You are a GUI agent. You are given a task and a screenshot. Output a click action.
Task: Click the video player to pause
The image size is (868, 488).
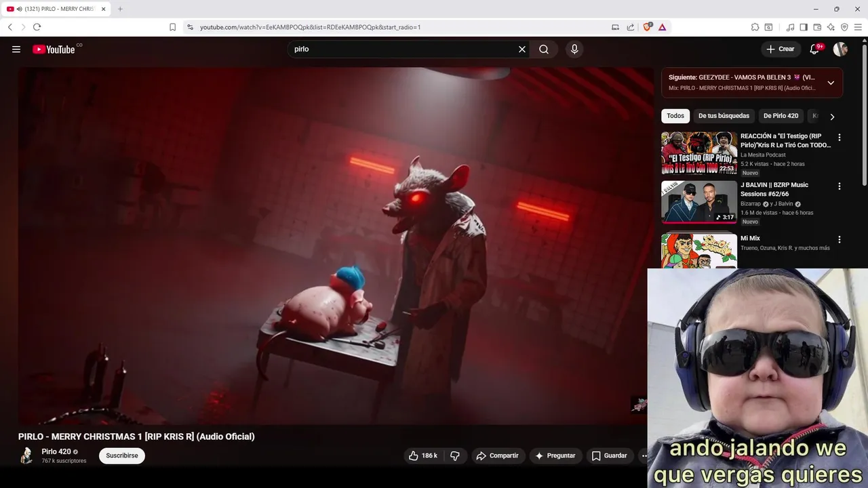pyautogui.click(x=336, y=245)
